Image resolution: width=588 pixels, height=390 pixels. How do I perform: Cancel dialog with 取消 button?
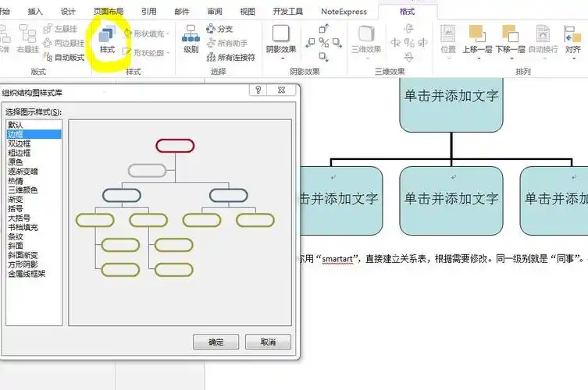pyautogui.click(x=268, y=342)
